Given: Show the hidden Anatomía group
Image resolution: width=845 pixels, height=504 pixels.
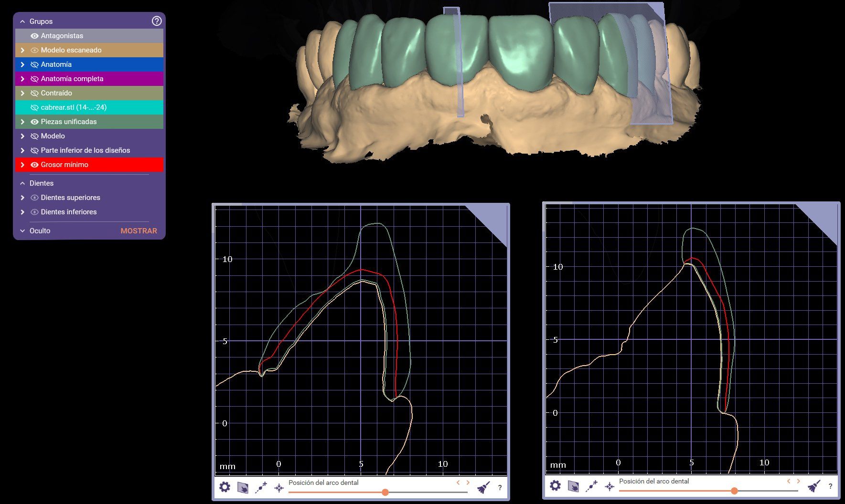Looking at the screenshot, I should (34, 64).
